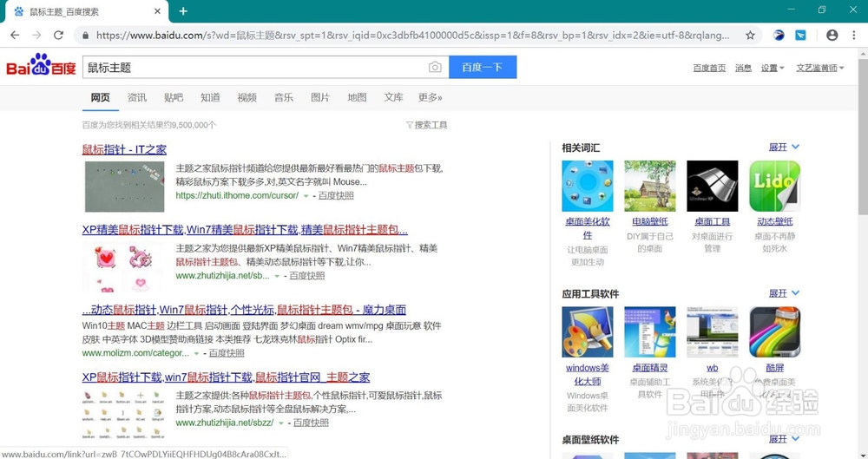
Task: Open 消息 link
Action: (x=743, y=68)
